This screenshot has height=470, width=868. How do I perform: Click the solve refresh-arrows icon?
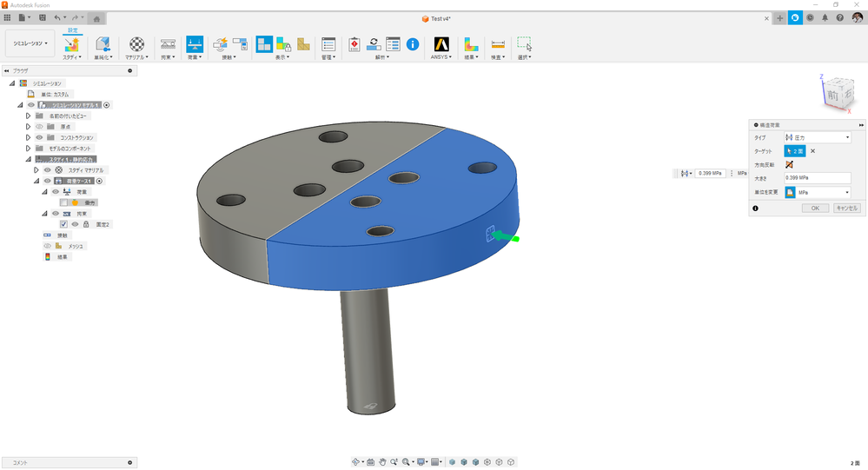point(374,44)
